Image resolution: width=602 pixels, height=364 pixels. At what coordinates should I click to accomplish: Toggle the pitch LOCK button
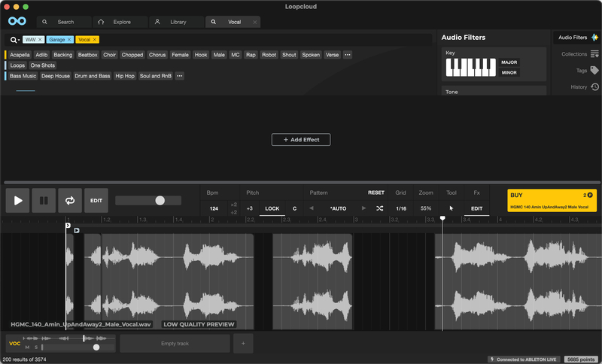[272, 208]
